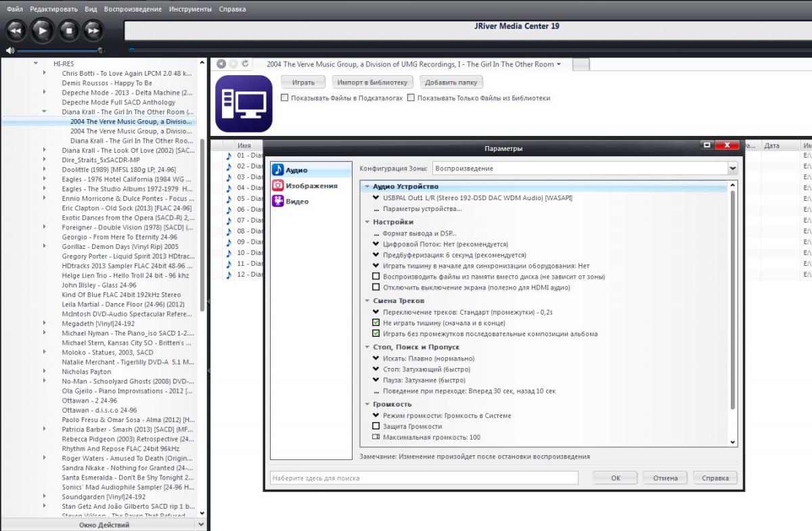Uncheck Играть без промежутков checkbox
The height and width of the screenshot is (531, 812).
pos(376,334)
